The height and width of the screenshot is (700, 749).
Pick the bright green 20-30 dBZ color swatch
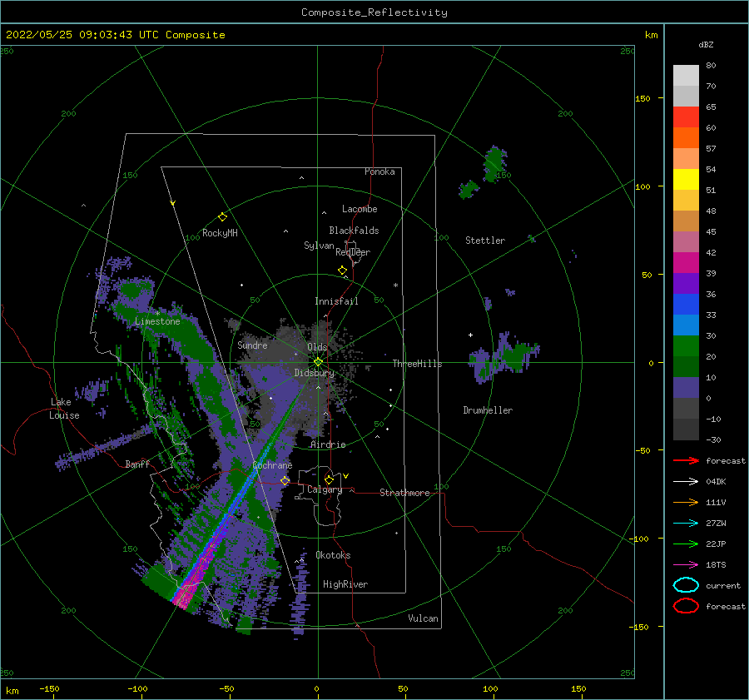click(x=686, y=346)
